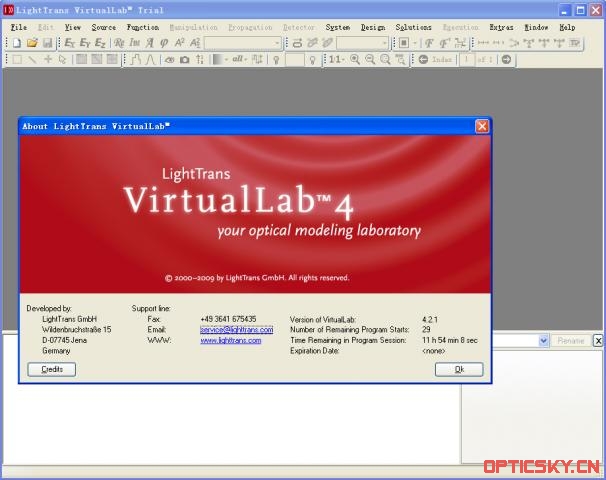
Task: Click the bell curve profile icon
Action: (x=150, y=60)
